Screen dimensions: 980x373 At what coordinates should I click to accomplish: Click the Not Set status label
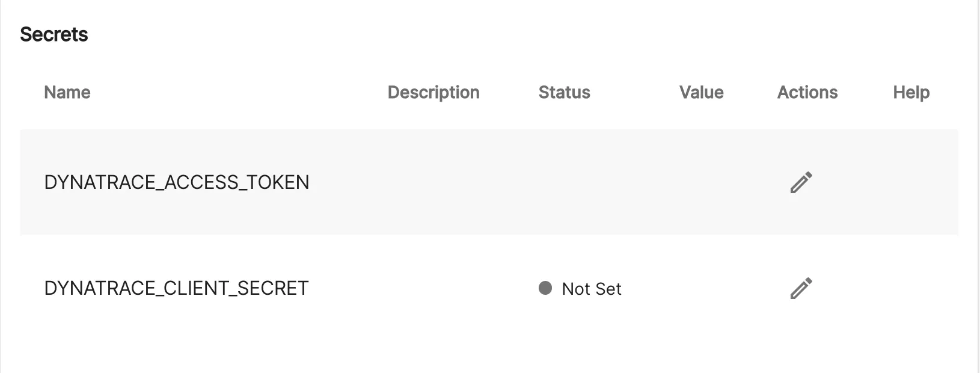[x=591, y=289]
